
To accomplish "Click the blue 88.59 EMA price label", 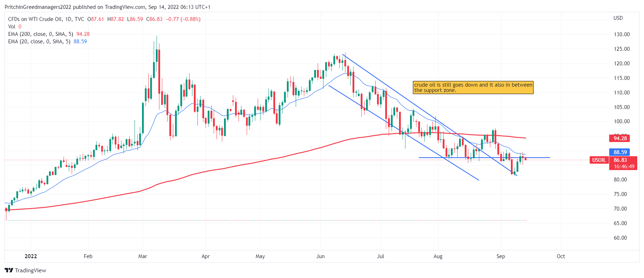I will point(620,152).
